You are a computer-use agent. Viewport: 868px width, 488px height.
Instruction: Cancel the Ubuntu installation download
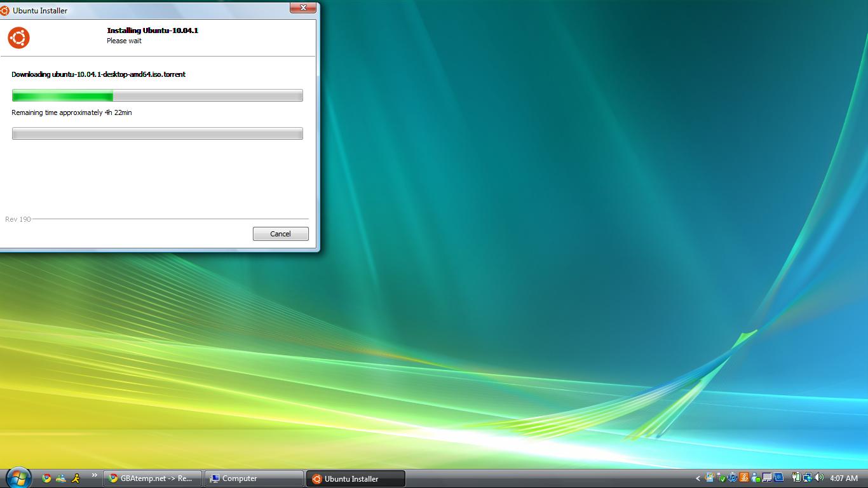pyautogui.click(x=280, y=234)
